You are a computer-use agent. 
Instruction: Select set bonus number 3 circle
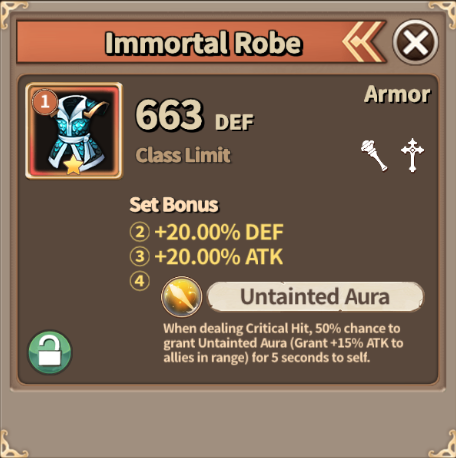point(140,256)
